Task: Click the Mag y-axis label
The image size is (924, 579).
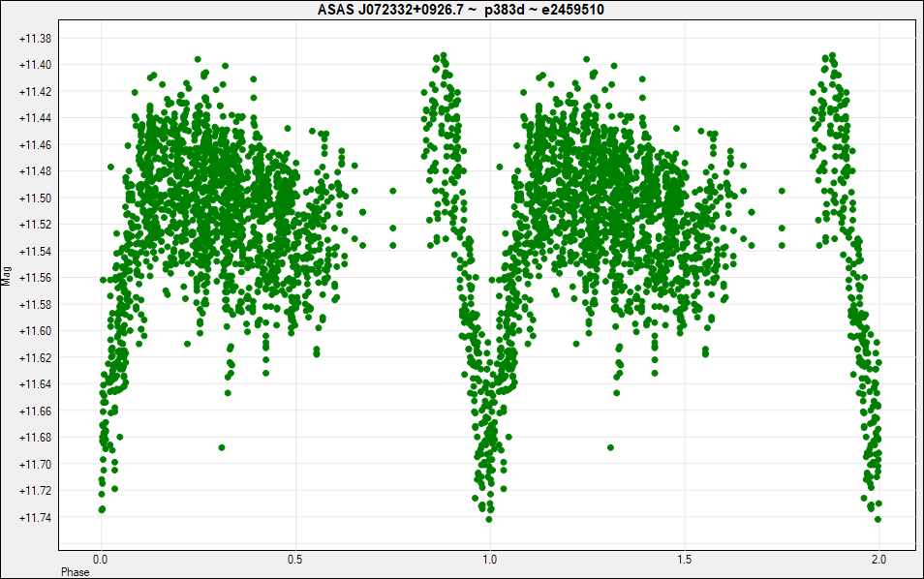Action: (7, 276)
